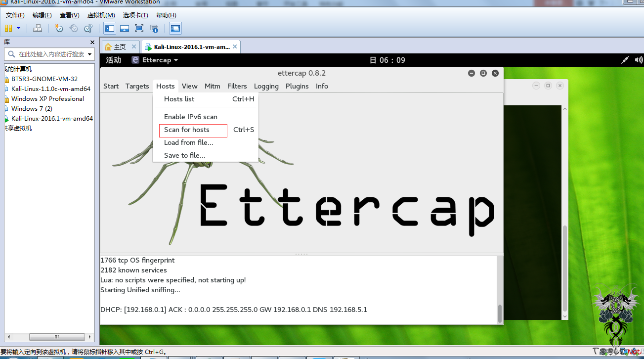Open ettercap Start menu
Image resolution: width=644 pixels, height=359 pixels.
tap(111, 86)
